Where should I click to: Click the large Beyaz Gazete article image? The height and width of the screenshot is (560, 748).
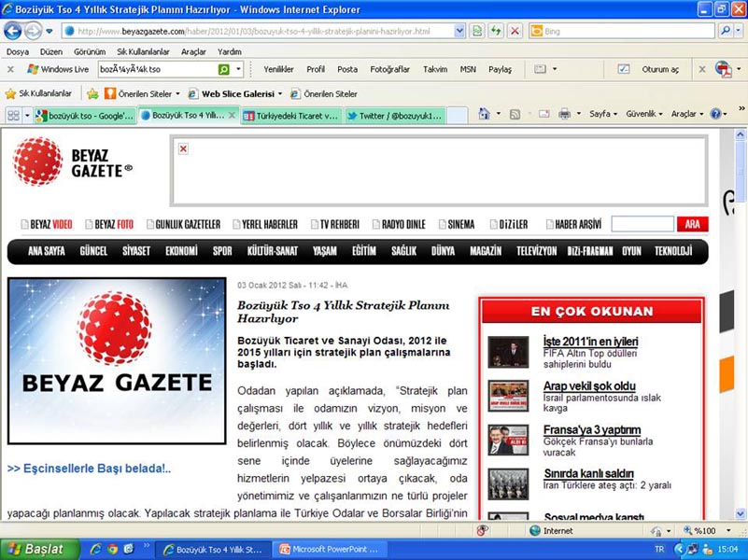(x=117, y=361)
